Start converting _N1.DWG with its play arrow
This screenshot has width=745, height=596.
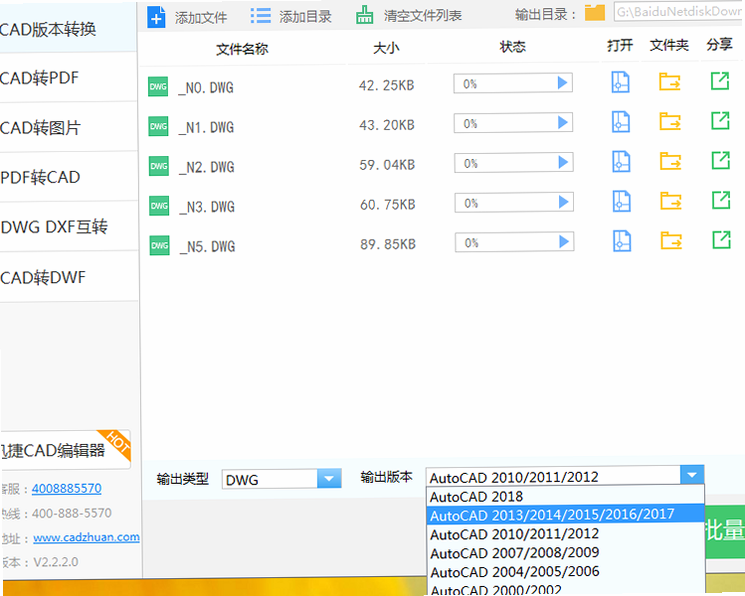[563, 123]
